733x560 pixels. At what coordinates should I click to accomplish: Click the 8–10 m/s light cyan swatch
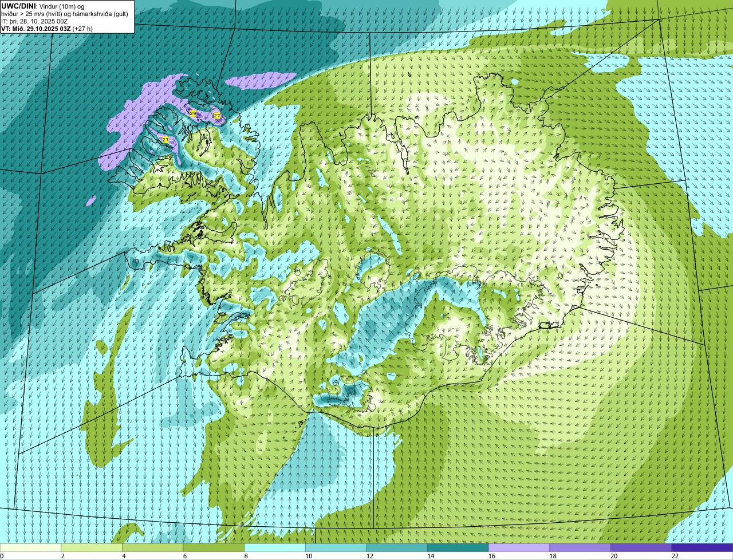pyautogui.click(x=275, y=547)
